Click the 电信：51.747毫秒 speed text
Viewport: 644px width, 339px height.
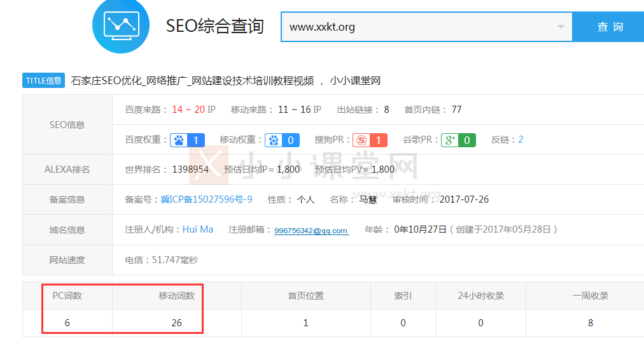(x=162, y=260)
